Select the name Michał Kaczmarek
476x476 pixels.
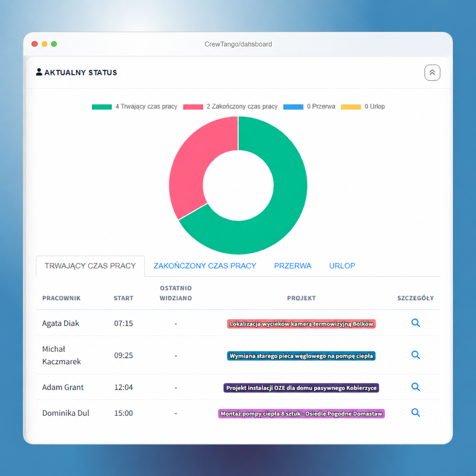pos(61,355)
